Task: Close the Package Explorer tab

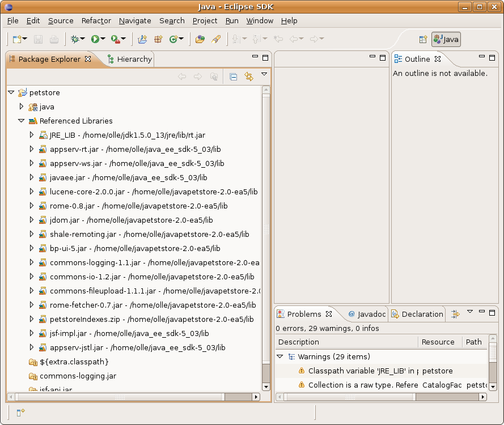Action: (88, 59)
